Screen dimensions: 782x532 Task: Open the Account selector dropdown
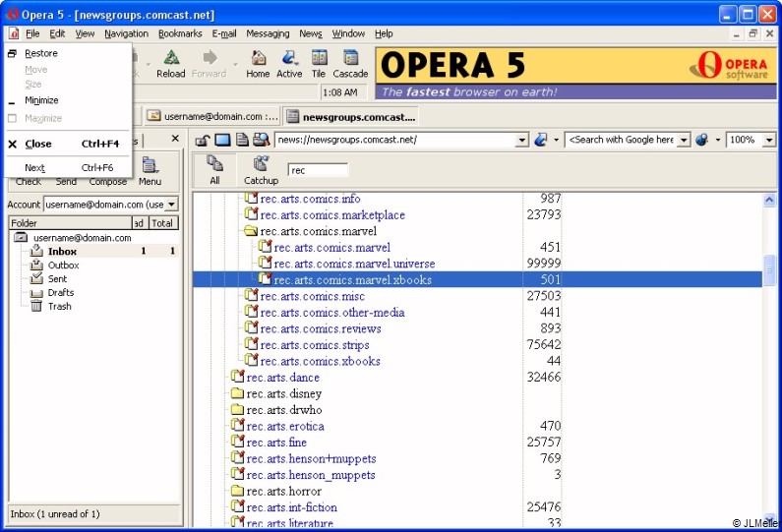(x=171, y=204)
